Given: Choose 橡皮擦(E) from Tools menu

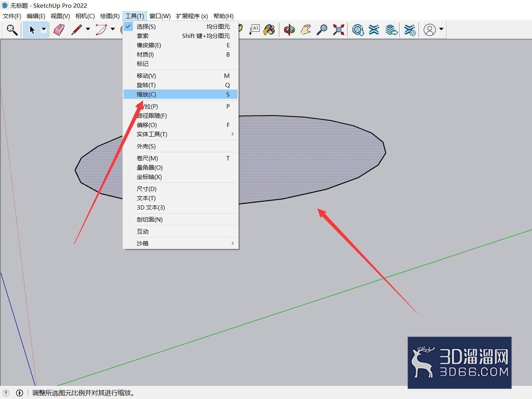Looking at the screenshot, I should (x=181, y=45).
